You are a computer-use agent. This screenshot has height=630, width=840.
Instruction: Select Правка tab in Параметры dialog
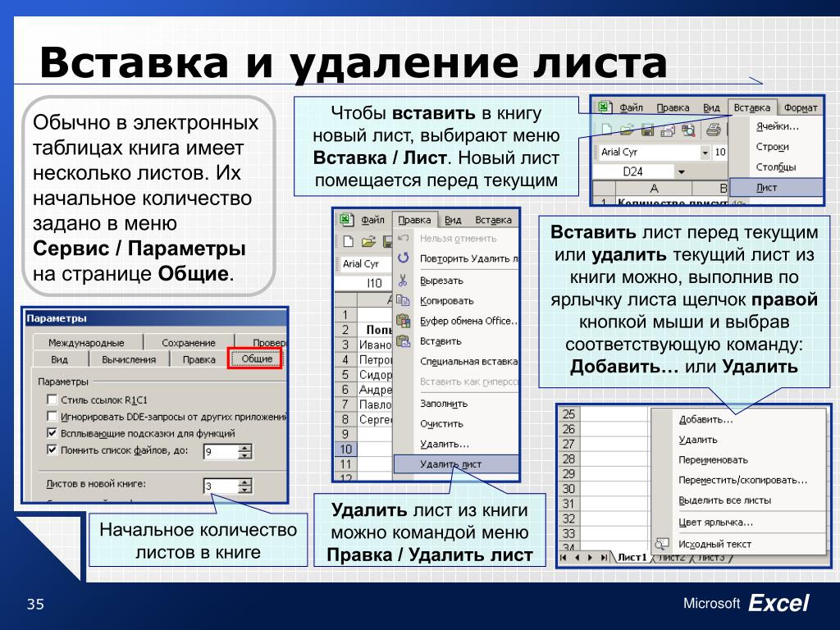[x=199, y=359]
